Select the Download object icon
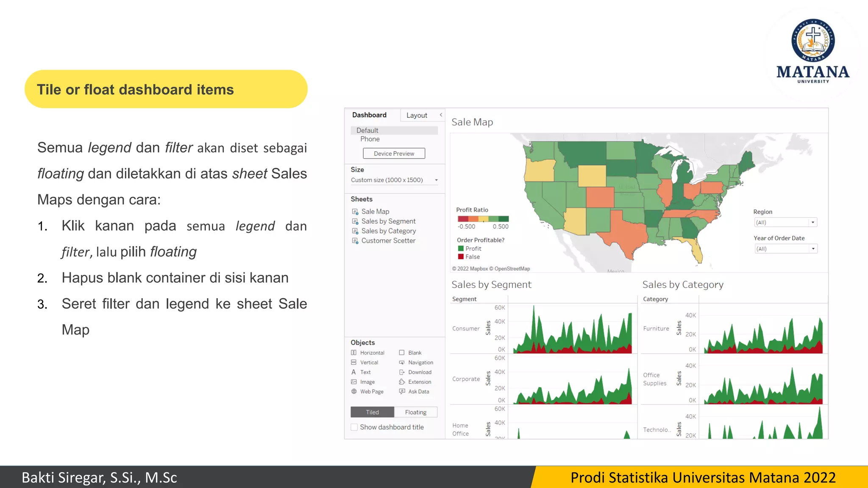Viewport: 868px width, 488px height. tap(402, 372)
